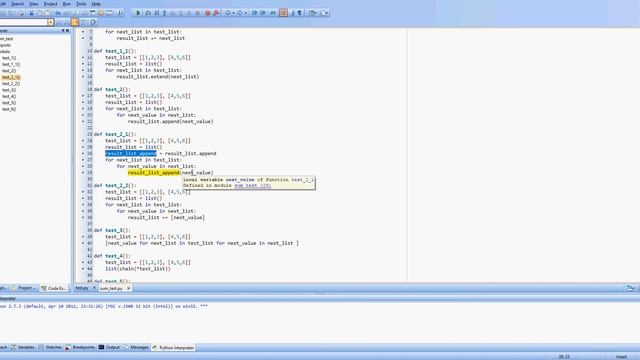Open dropdown arrow beside Browse Forward

246,13
